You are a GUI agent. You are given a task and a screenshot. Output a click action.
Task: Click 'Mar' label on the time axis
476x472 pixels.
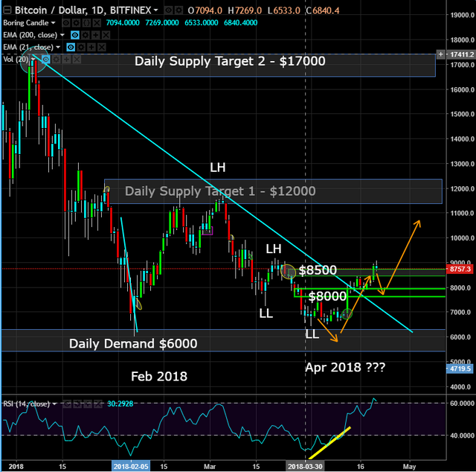point(210,466)
